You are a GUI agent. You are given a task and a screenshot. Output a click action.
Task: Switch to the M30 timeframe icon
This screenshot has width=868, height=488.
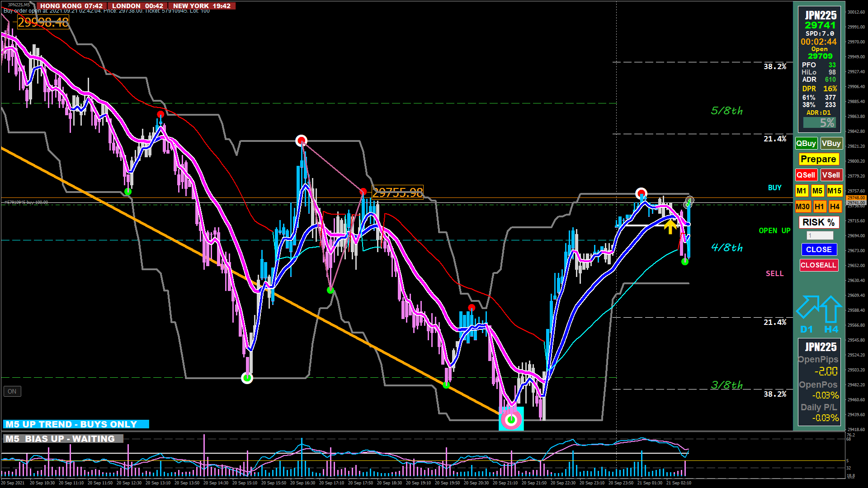pos(803,206)
